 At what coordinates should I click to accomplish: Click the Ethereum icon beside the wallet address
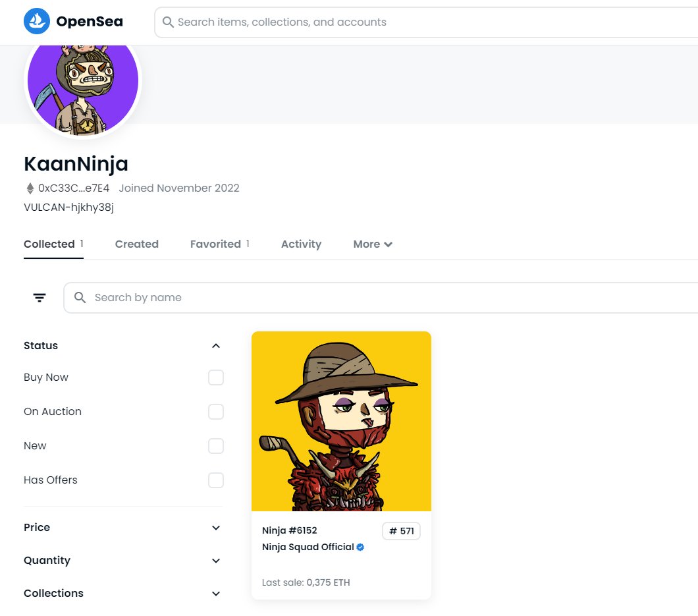coord(29,188)
